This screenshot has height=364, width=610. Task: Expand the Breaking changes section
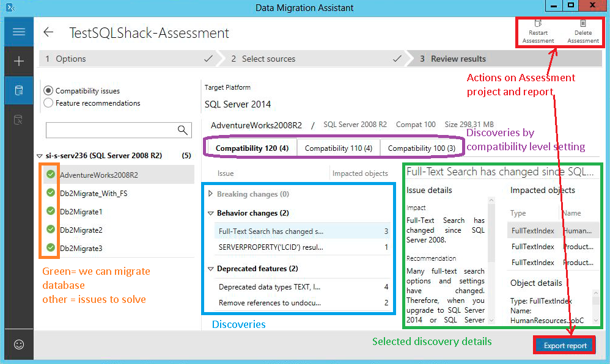pyautogui.click(x=211, y=194)
